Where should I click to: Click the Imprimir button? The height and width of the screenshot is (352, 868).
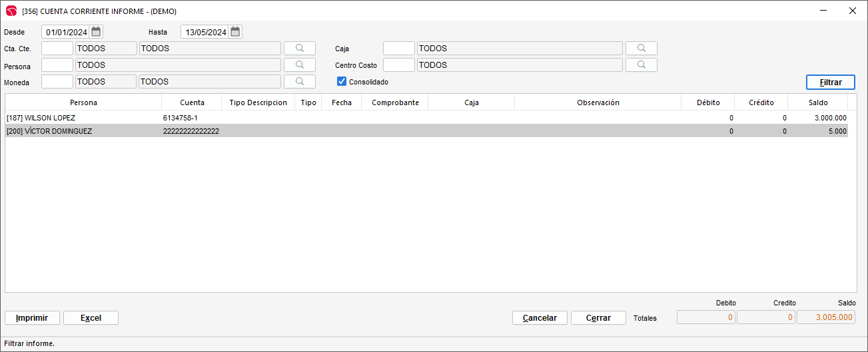32,318
